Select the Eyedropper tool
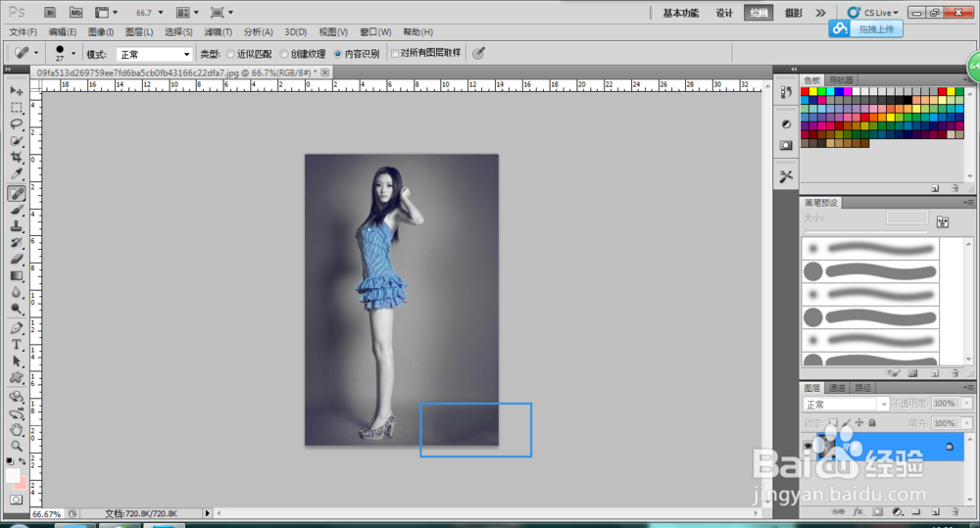980x528 pixels. [17, 173]
